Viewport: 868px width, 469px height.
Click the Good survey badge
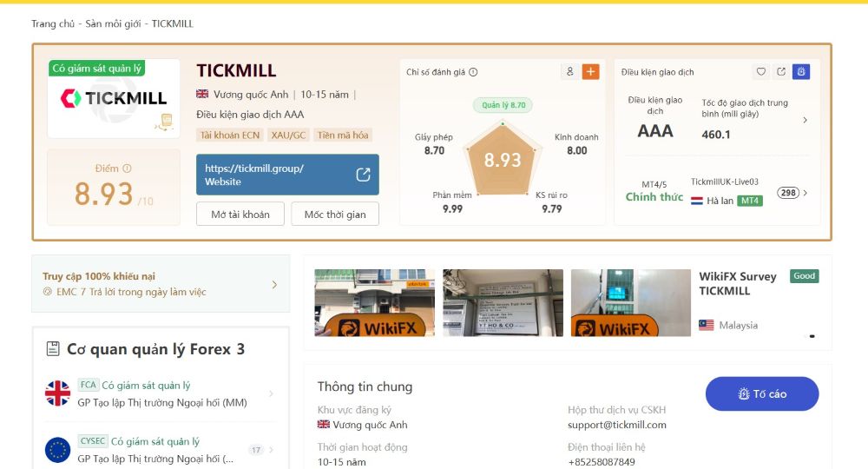coord(805,275)
